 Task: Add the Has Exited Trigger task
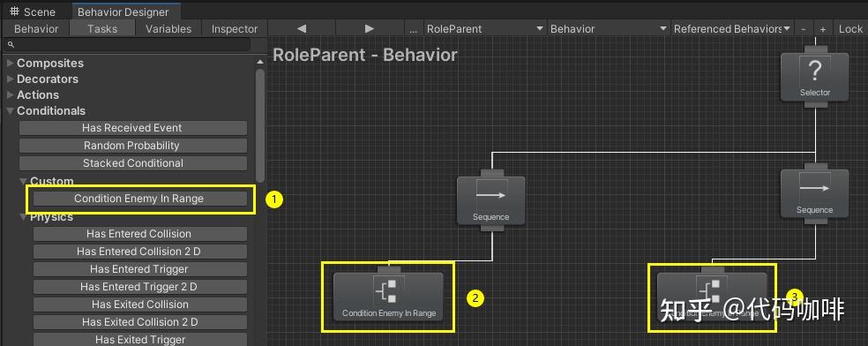[x=140, y=339]
